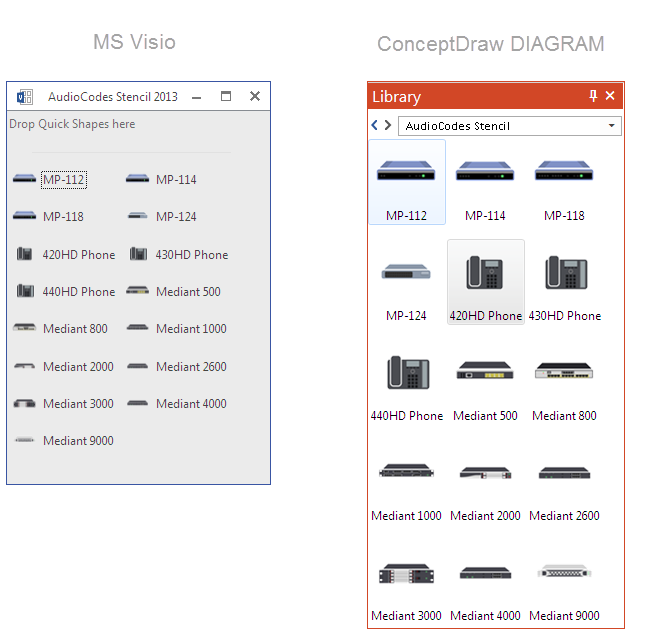Select 440HD Phone icon in Visio stencil
The width and height of the screenshot is (647, 636).
pyautogui.click(x=25, y=291)
